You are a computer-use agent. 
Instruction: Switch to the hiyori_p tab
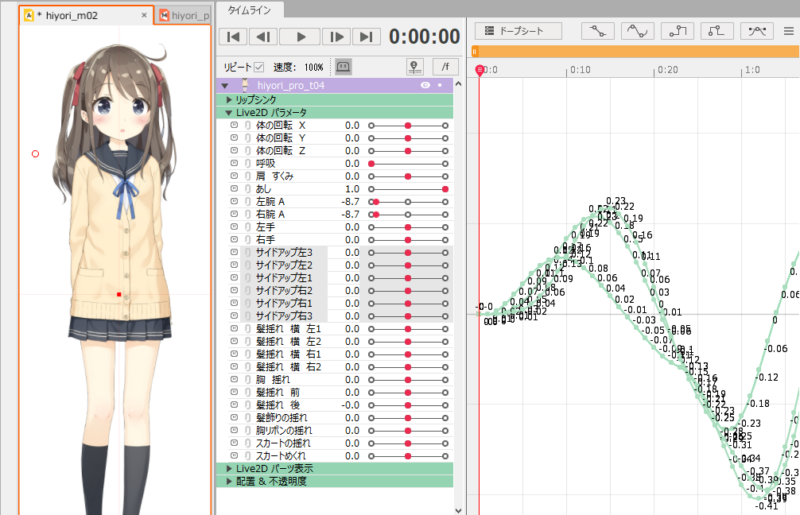coord(185,16)
